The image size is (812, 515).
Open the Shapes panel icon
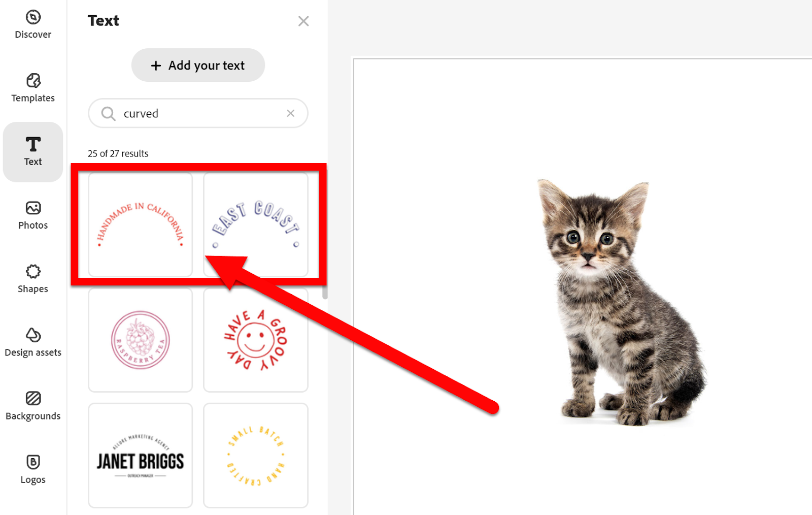click(33, 271)
